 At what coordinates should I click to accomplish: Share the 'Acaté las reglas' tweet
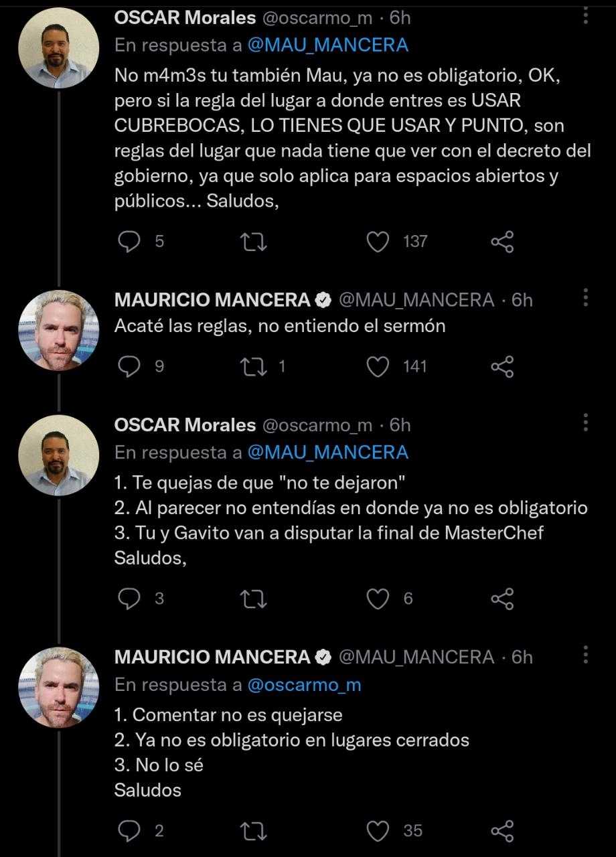pos(502,366)
